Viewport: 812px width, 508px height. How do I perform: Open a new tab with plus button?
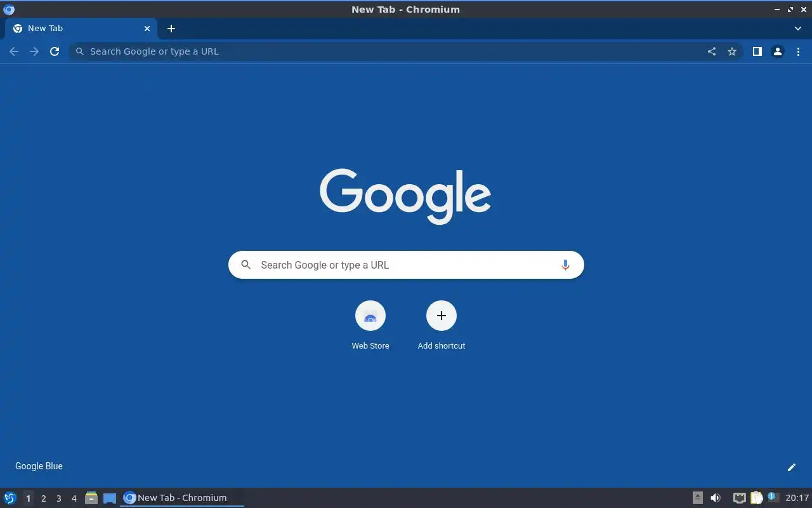click(x=171, y=29)
